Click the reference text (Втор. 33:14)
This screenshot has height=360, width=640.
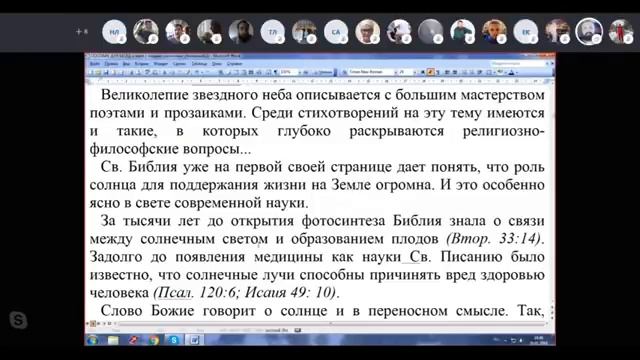pyautogui.click(x=494, y=238)
